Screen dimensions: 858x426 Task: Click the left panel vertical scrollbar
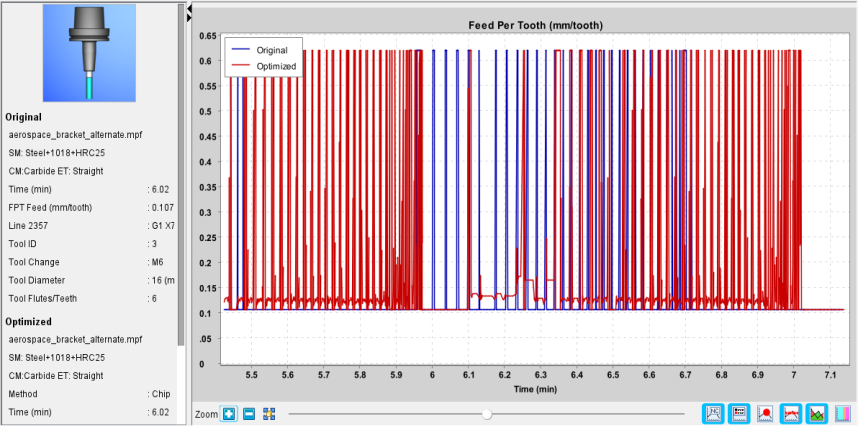coord(181,175)
